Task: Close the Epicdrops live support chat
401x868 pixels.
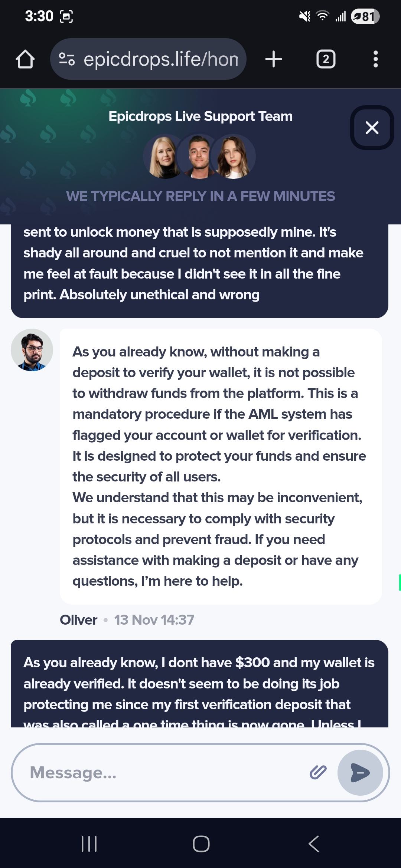Action: [x=372, y=128]
